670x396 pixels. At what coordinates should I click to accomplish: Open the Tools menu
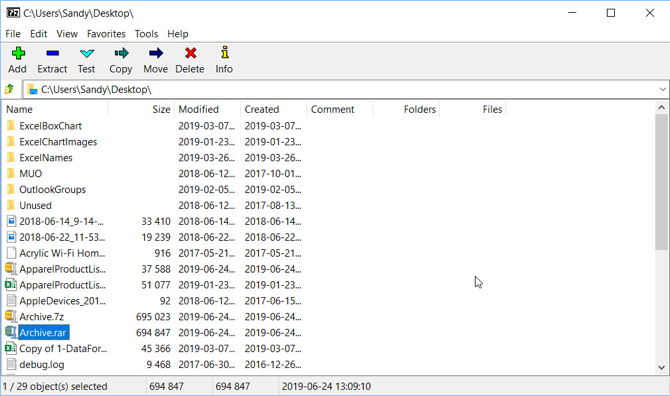coord(146,34)
